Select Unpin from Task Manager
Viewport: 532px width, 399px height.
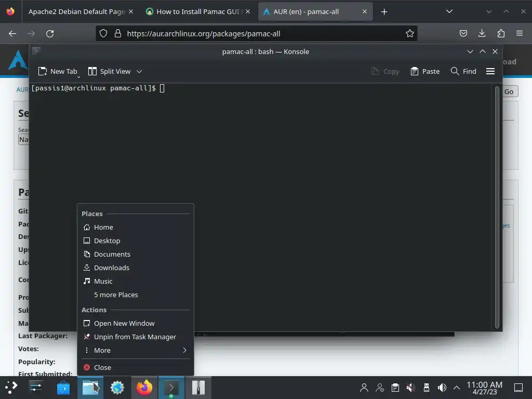pos(136,337)
